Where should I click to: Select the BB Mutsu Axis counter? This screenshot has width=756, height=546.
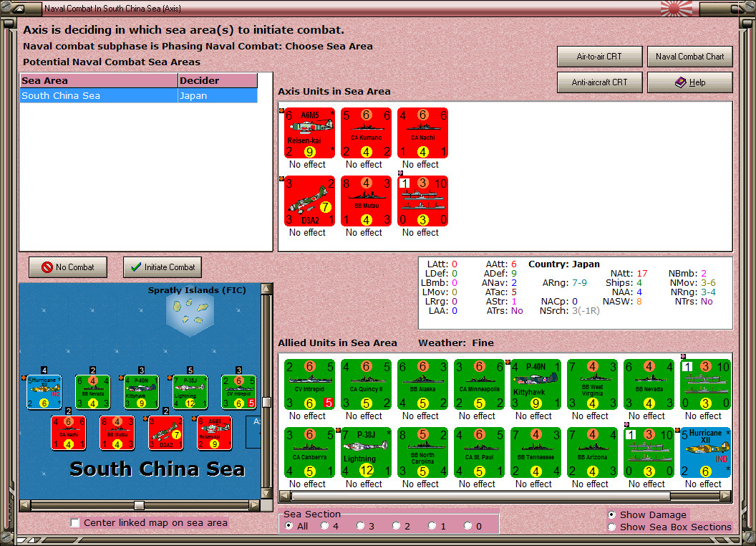point(367,201)
